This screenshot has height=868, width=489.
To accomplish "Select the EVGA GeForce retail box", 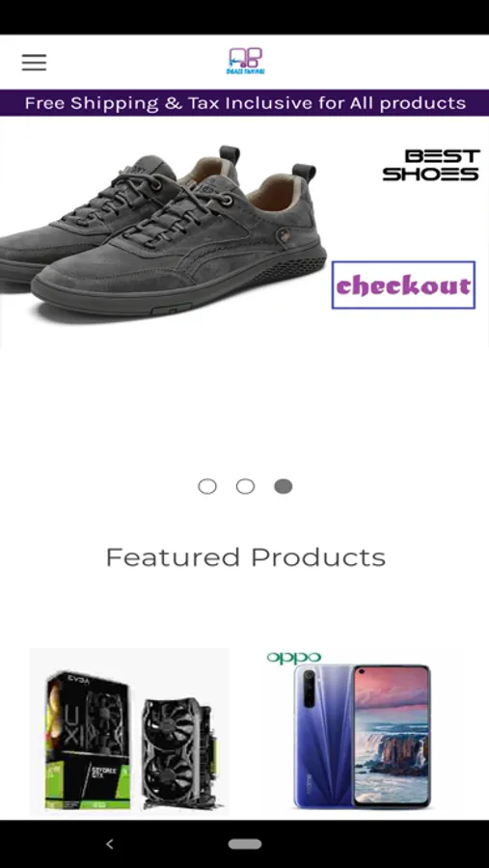I will 89,742.
